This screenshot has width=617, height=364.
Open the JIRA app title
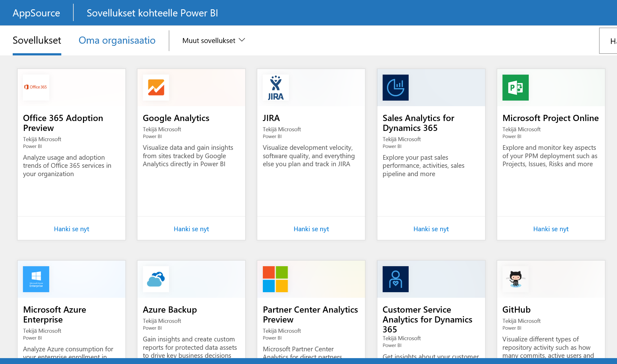tap(271, 118)
